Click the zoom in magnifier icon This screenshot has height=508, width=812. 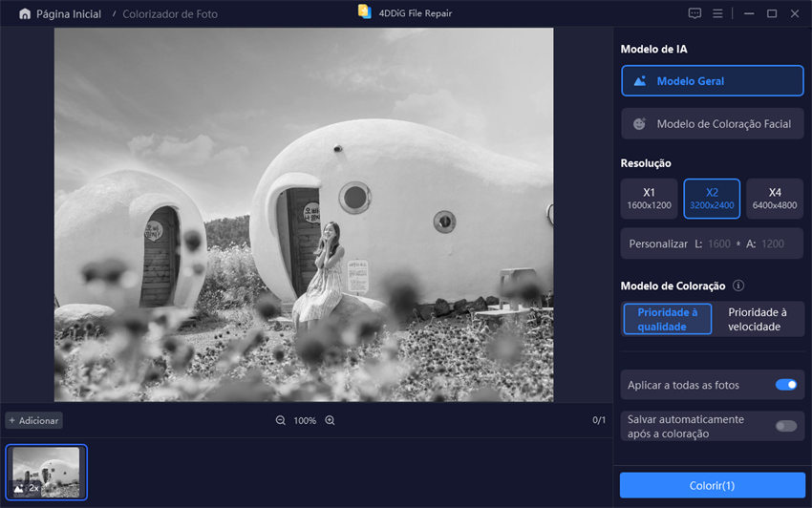330,420
